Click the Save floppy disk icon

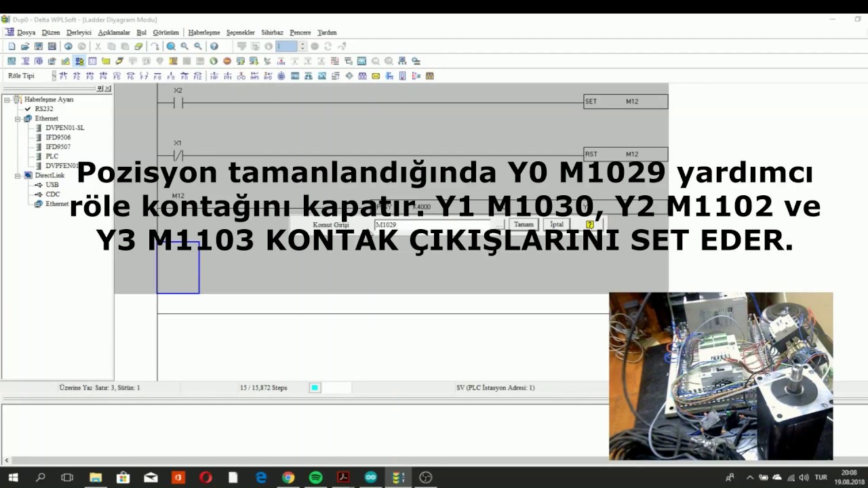(x=39, y=46)
